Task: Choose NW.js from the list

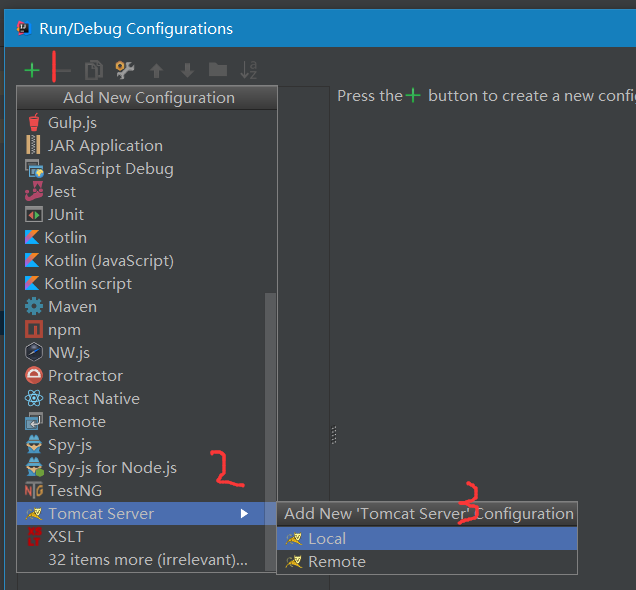Action: tap(141, 352)
